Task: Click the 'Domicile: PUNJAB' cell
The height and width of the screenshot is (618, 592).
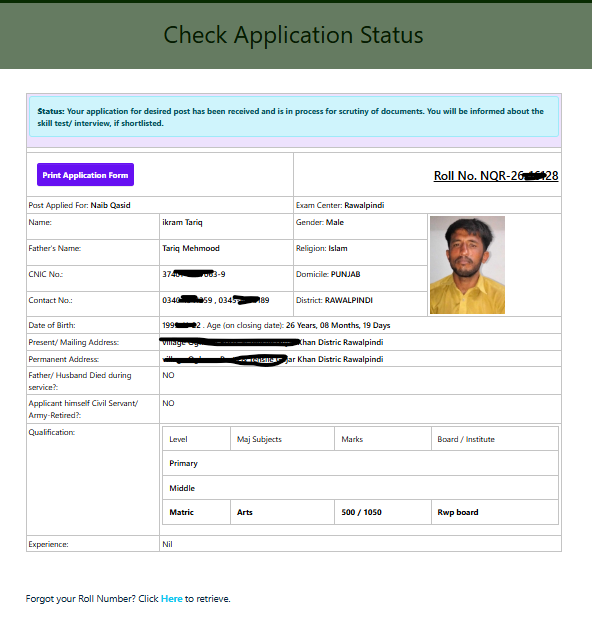Action: 360,278
